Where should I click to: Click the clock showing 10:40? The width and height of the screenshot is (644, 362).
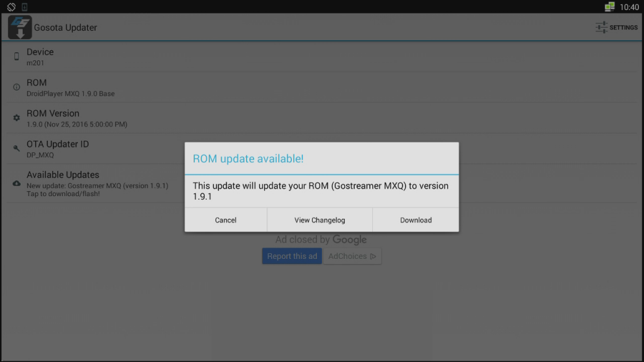pos(629,7)
